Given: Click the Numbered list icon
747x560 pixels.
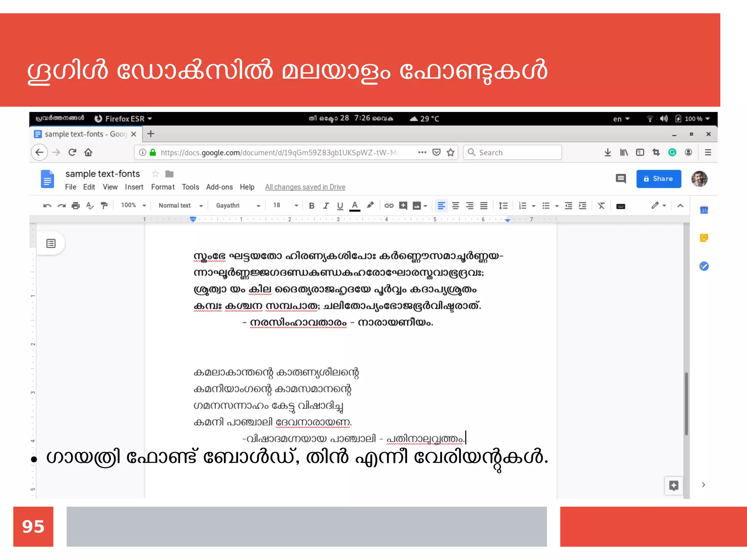Looking at the screenshot, I should coord(523,206).
